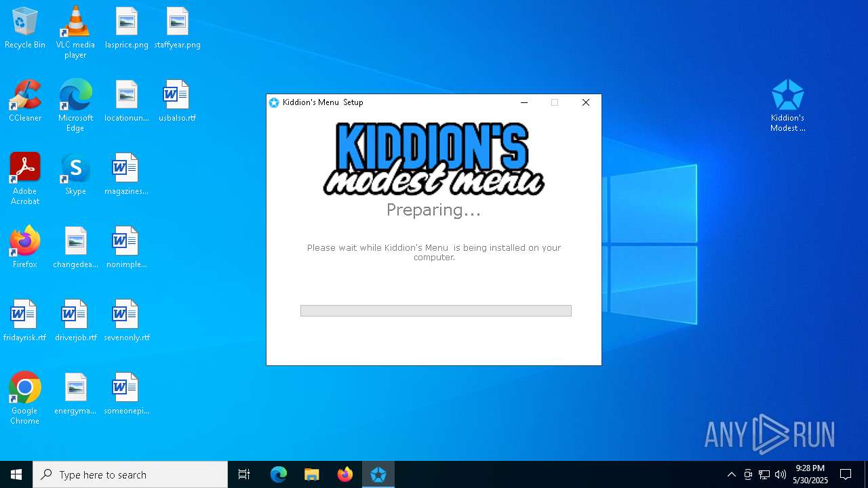Select the energyma... image file
The image size is (868, 488).
(75, 394)
